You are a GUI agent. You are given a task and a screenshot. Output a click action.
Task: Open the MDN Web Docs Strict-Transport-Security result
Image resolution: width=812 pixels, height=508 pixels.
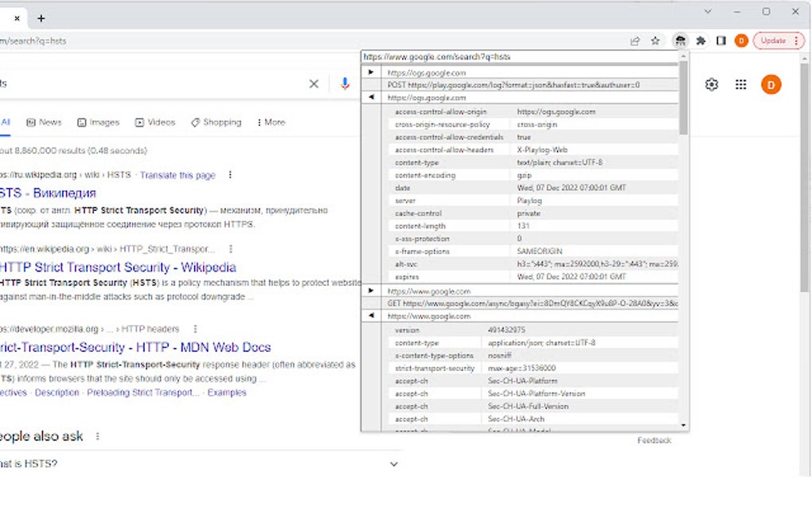pyautogui.click(x=135, y=347)
